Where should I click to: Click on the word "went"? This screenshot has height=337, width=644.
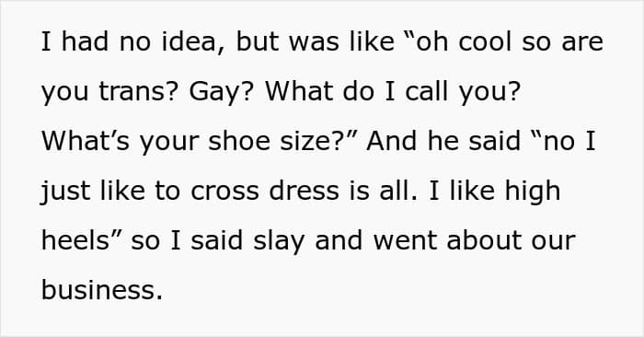(x=405, y=240)
